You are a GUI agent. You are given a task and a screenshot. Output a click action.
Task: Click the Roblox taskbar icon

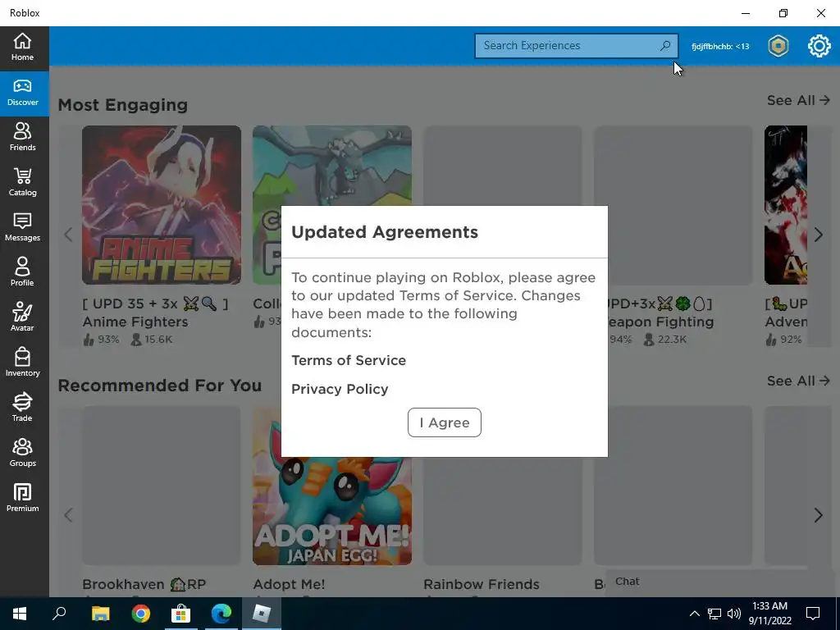click(262, 614)
